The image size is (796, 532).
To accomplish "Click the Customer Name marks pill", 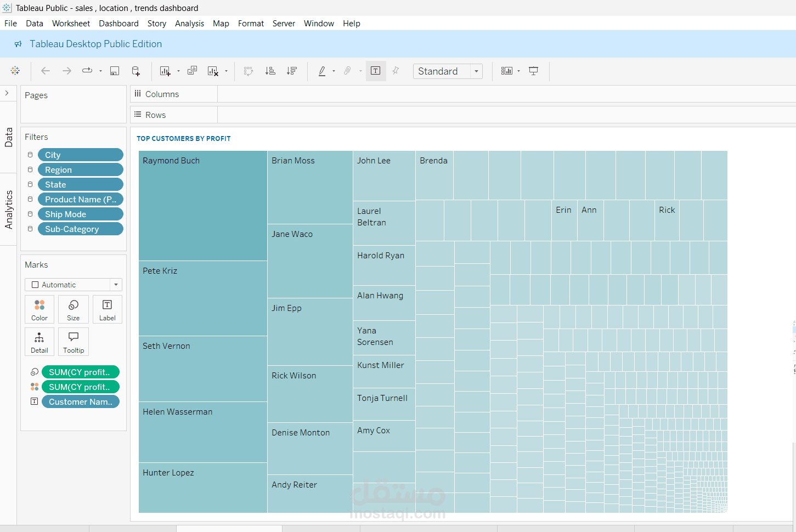I will point(81,401).
